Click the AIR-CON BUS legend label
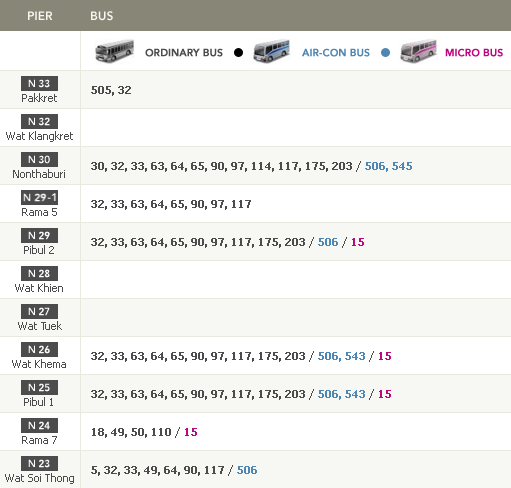511x488 pixels. pos(336,53)
